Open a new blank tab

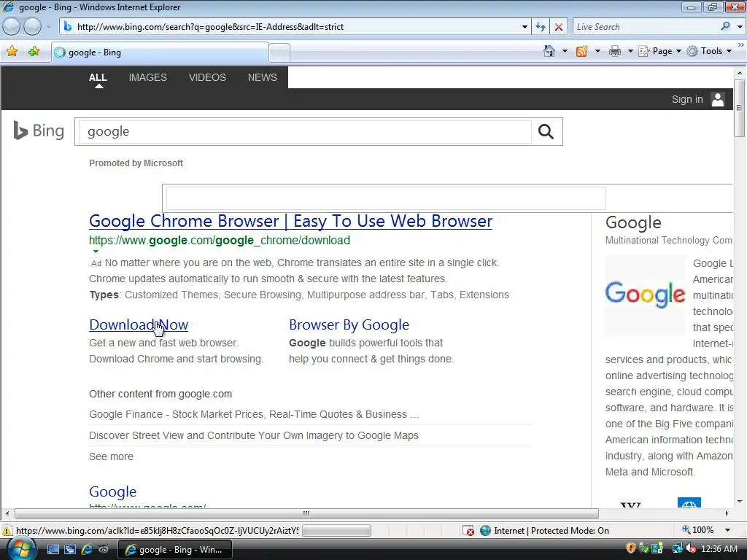coord(279,52)
